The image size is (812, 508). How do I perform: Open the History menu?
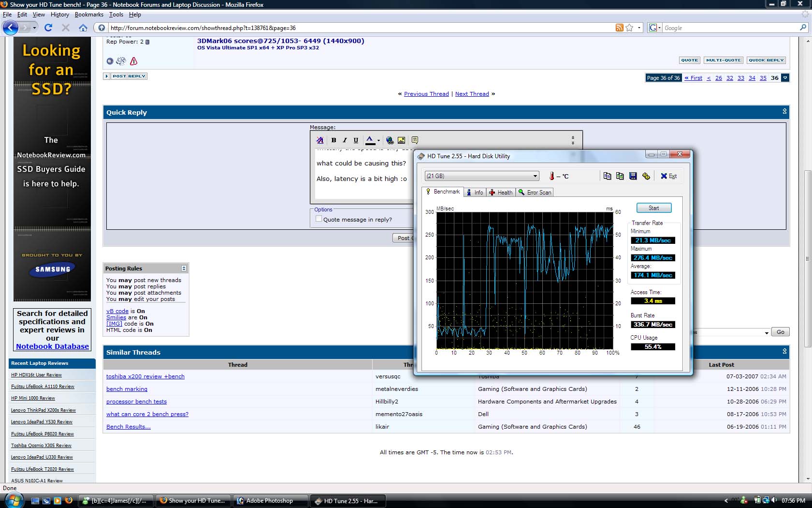[x=59, y=15]
